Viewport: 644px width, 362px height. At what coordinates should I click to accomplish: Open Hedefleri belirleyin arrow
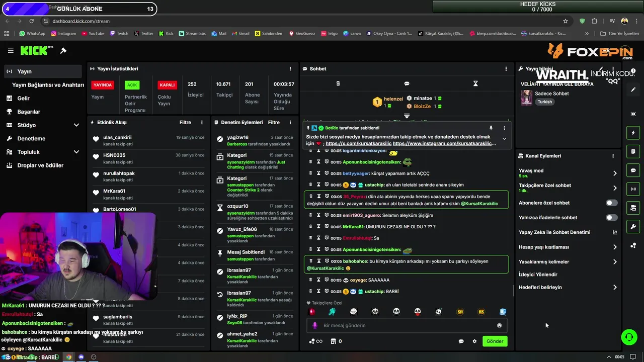click(615, 288)
